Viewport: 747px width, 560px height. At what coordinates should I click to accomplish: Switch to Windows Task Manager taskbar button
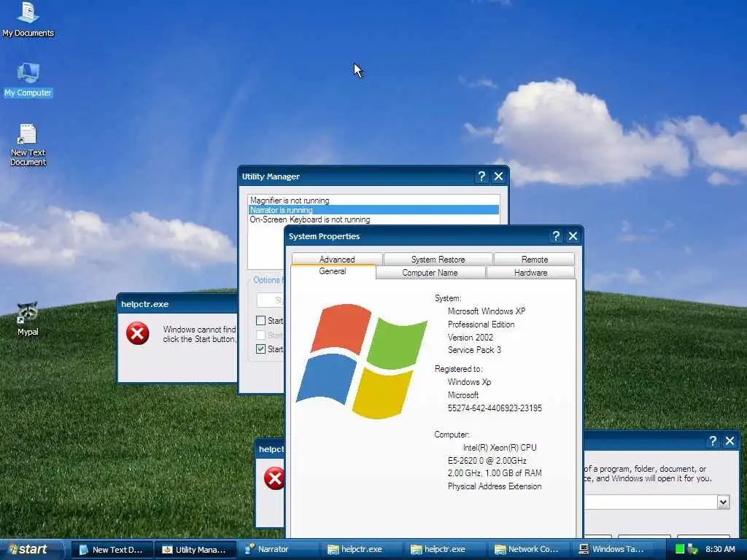pyautogui.click(x=612, y=550)
